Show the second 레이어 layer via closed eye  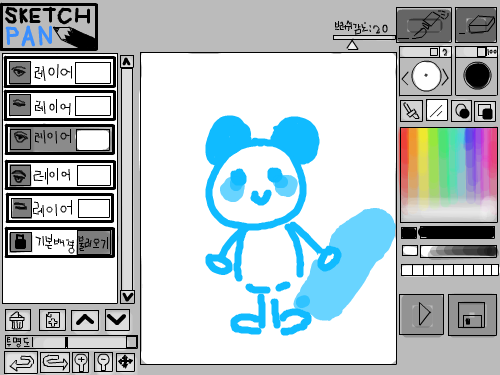pos(20,105)
